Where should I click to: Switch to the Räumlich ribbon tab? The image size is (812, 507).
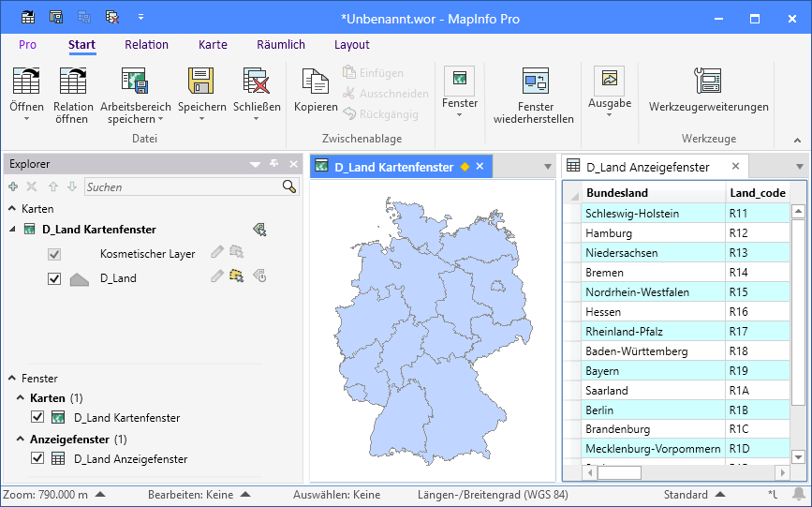coord(281,45)
